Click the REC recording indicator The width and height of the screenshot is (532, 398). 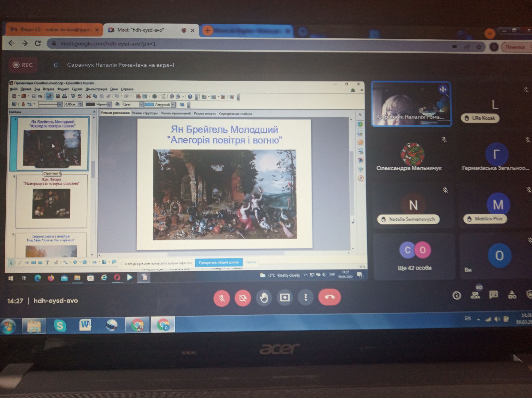tap(23, 65)
